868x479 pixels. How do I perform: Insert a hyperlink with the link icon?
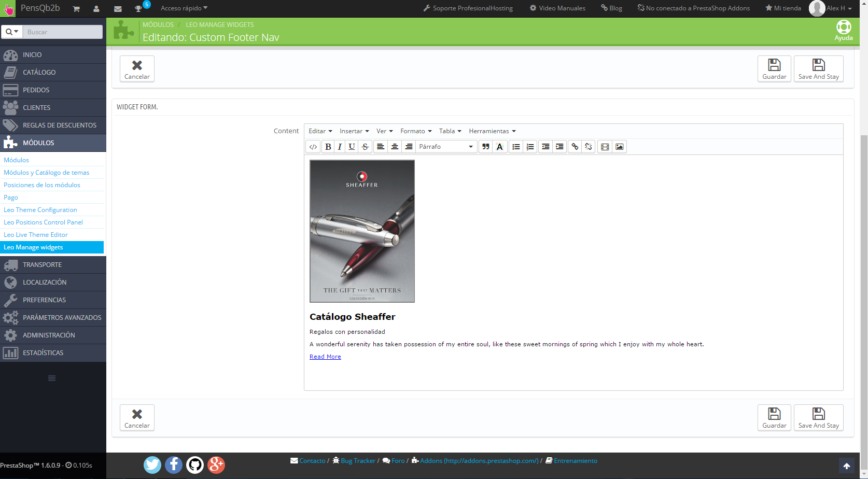click(x=575, y=147)
